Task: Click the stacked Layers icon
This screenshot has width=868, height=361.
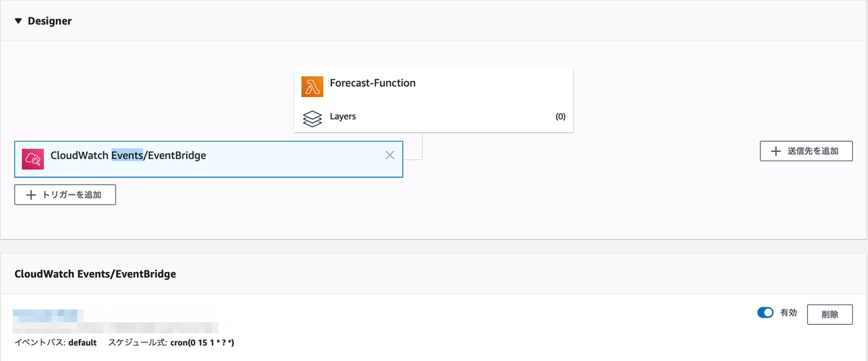Action: pos(312,118)
